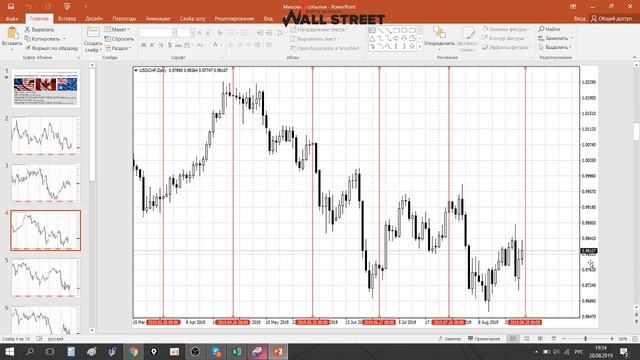Sign in using the Вход link
Viewport: 640px width, 360px height.
(579, 18)
